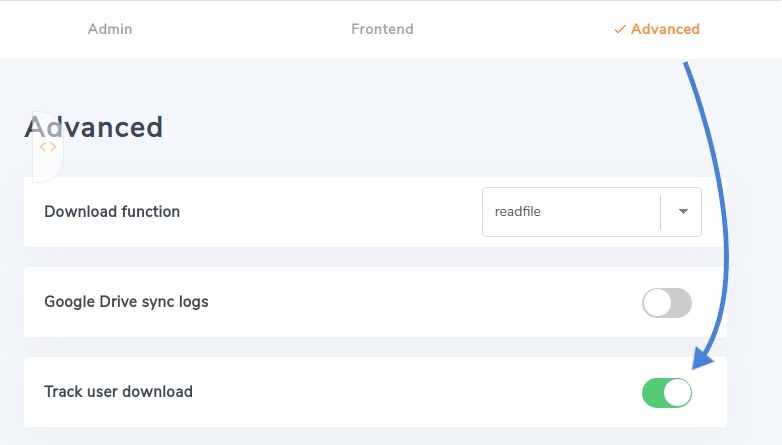Click the Google Drive sync logs row
This screenshot has width=782, height=445.
click(x=400, y=302)
